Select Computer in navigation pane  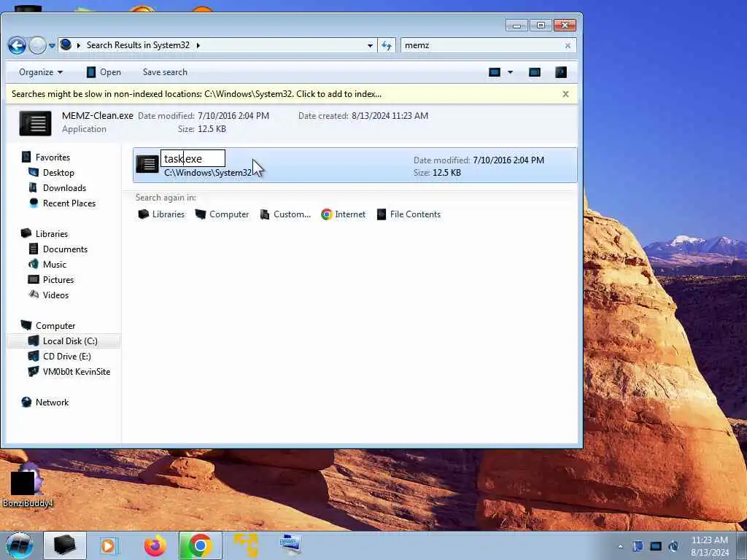point(47,326)
